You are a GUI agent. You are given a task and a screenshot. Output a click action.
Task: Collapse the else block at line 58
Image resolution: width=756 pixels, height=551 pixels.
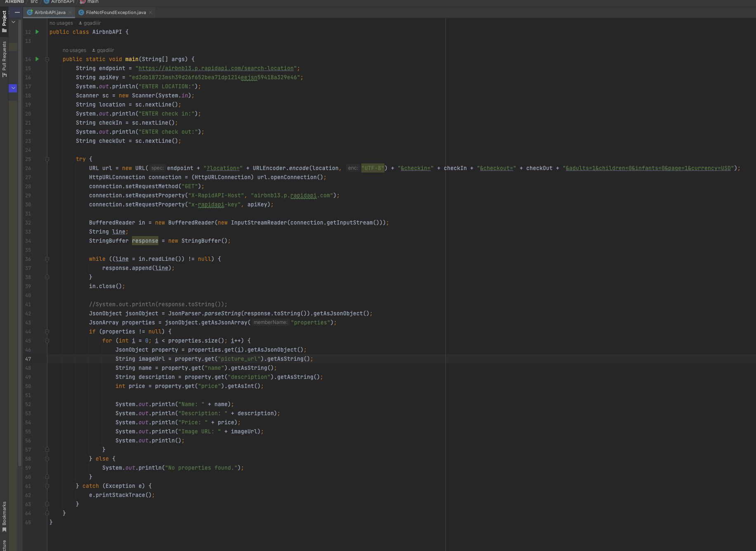tap(47, 459)
